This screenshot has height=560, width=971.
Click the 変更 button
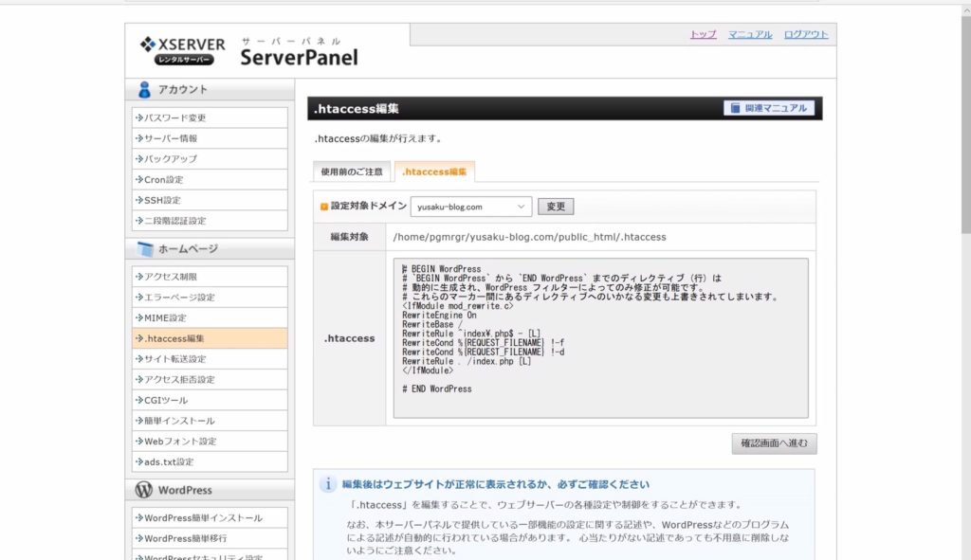(x=556, y=207)
